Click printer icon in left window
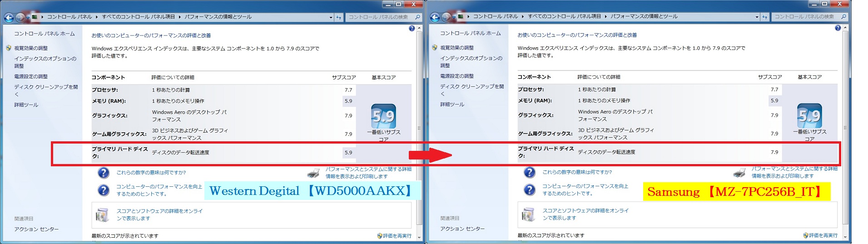 tap(313, 173)
